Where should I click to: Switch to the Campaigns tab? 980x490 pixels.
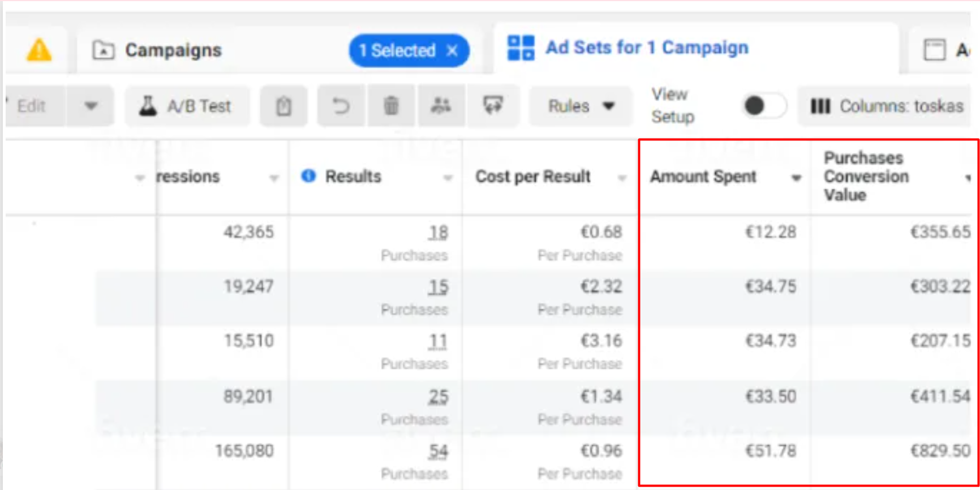173,50
